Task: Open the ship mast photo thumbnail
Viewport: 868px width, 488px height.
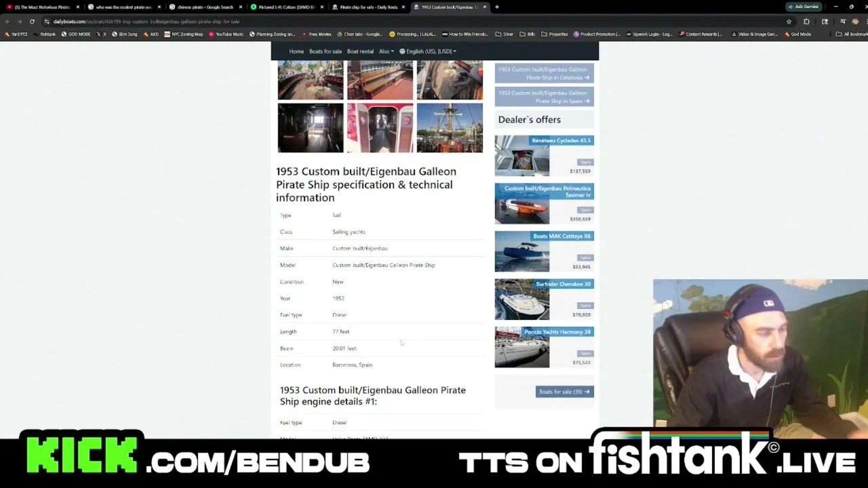Action: (450, 127)
